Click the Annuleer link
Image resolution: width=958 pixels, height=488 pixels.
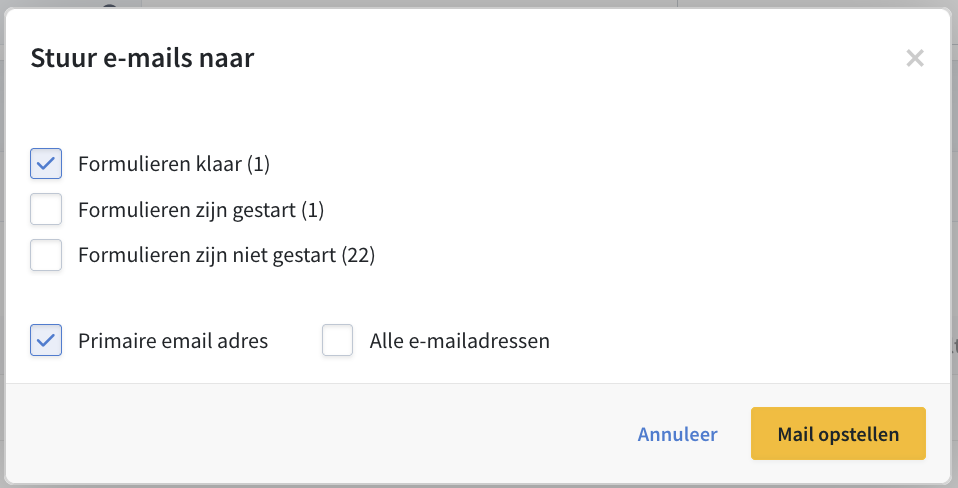pyautogui.click(x=677, y=434)
